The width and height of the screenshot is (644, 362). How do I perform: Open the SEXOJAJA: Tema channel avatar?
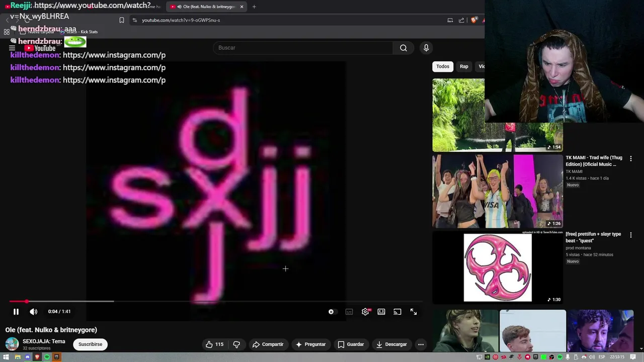point(12,344)
